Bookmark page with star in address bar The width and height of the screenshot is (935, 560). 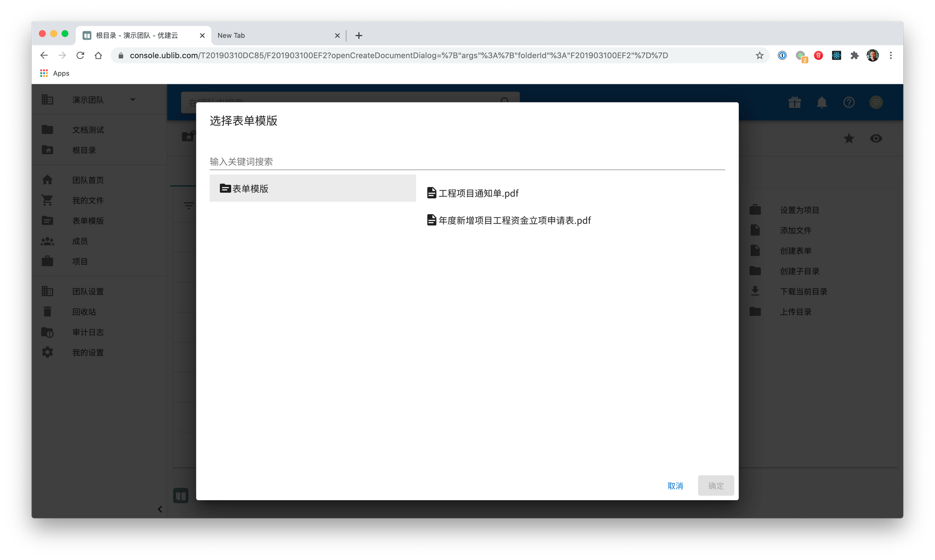point(759,56)
